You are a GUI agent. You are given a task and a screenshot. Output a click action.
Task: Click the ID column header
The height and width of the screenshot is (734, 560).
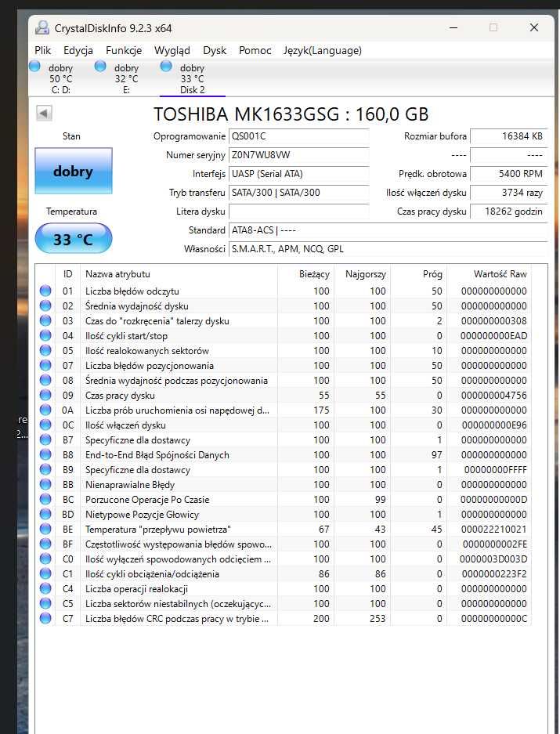point(68,274)
